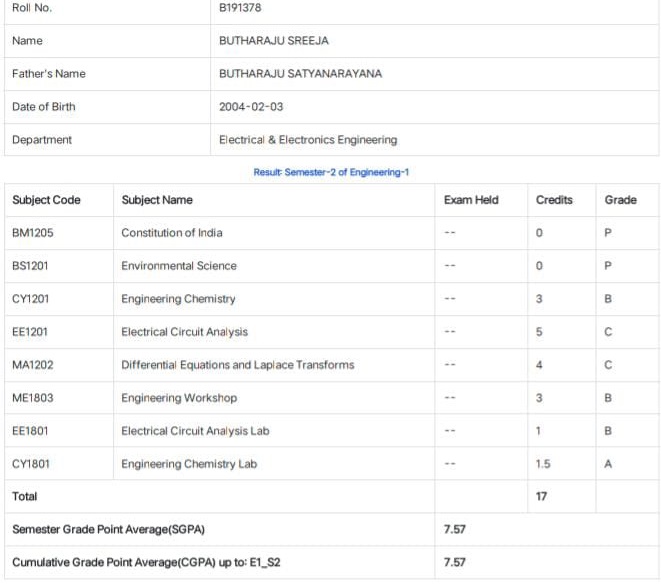This screenshot has width=661, height=584.
Task: Click Differential Equations and Laplace Transforms
Action: coord(238,365)
